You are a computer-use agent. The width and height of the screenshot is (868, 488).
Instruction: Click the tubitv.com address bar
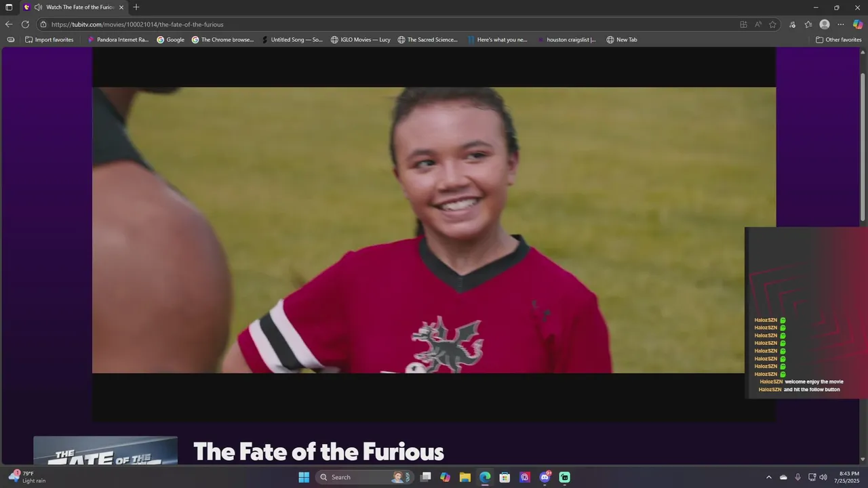tap(393, 24)
